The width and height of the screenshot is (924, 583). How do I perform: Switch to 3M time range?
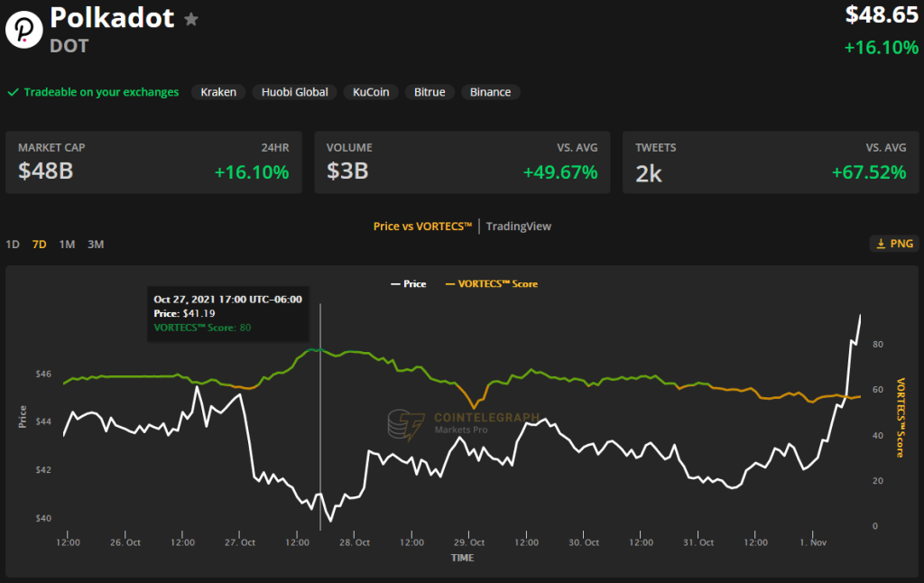[95, 244]
